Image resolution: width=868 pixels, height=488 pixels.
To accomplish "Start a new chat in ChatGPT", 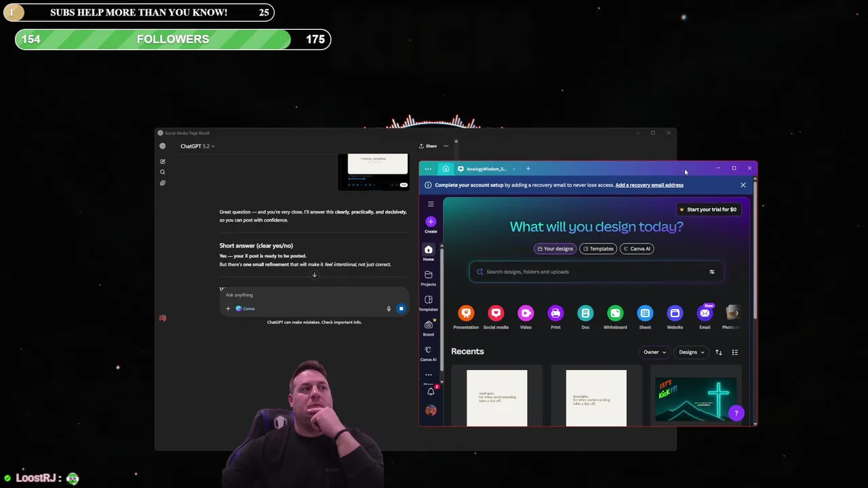I will click(163, 161).
